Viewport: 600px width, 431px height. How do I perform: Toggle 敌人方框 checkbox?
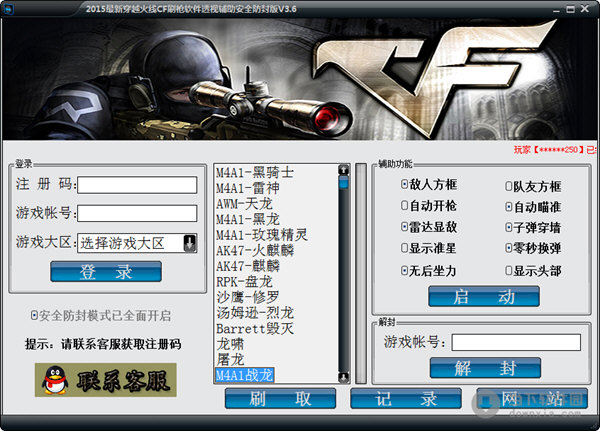(404, 184)
